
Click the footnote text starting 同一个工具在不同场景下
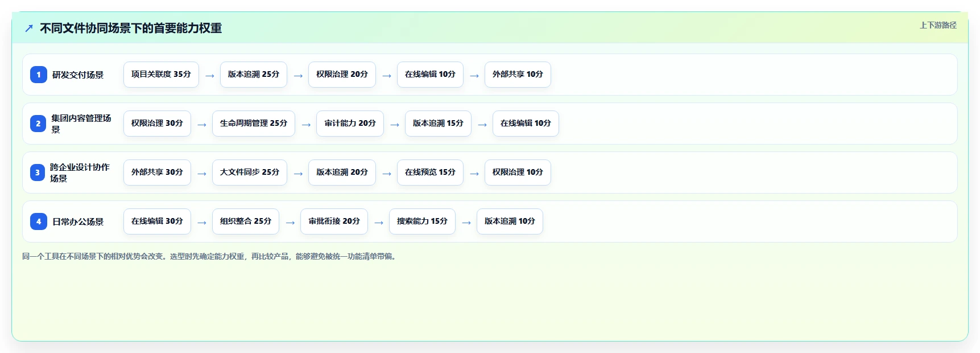pos(210,257)
